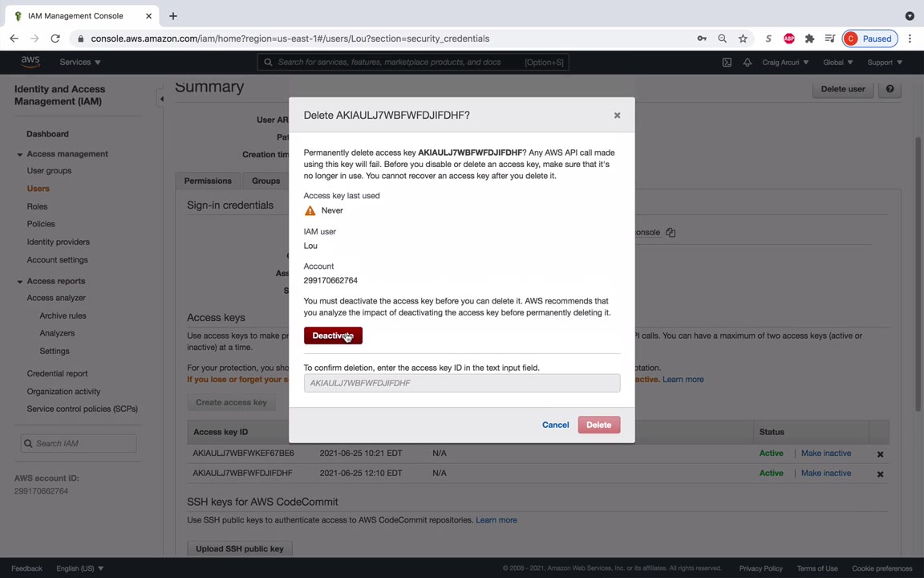
Task: Click Upload SSH public key button
Action: coord(239,548)
